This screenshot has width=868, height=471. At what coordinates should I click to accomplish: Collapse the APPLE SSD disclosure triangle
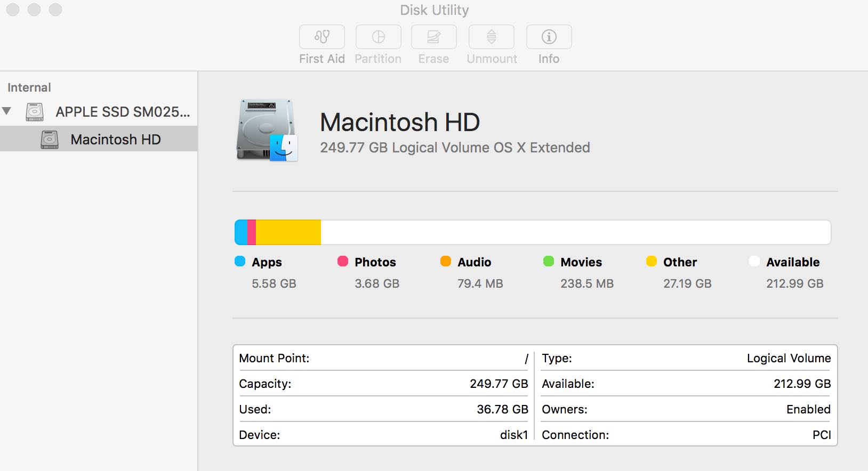pyautogui.click(x=7, y=111)
